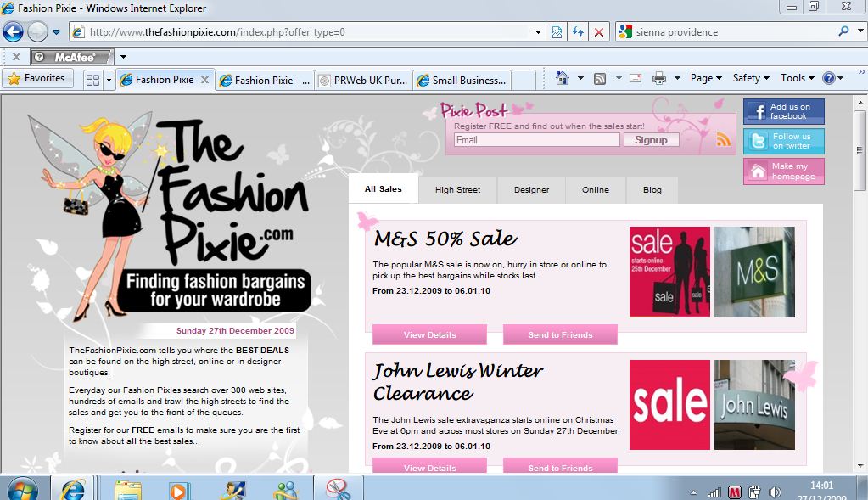Click John Lewis Winter Clearance heading
Screen dimensions: 868x500
pos(458,381)
